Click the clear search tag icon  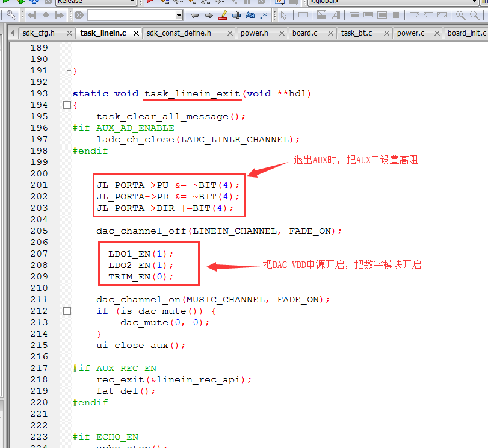tap(79, 15)
